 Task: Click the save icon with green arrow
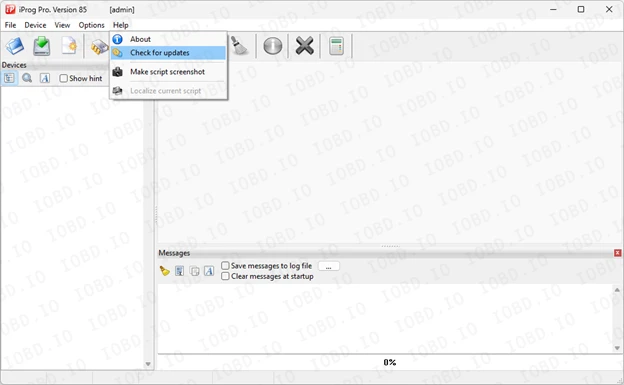pos(42,46)
